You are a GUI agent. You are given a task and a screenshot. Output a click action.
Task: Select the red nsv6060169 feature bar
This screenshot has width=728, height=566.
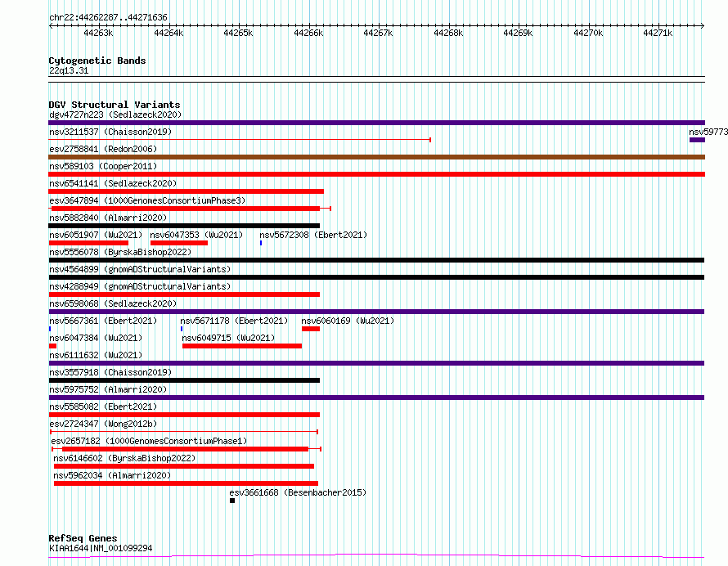click(311, 329)
